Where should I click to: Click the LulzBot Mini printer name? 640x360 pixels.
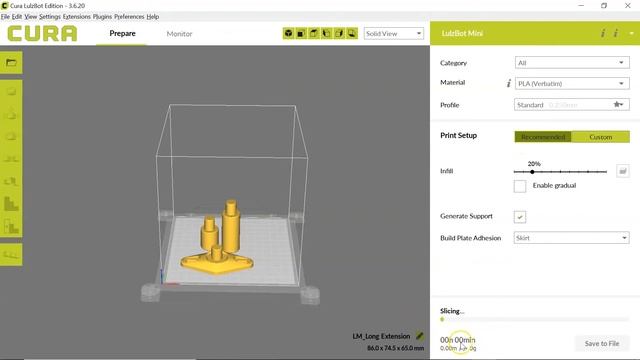(462, 33)
